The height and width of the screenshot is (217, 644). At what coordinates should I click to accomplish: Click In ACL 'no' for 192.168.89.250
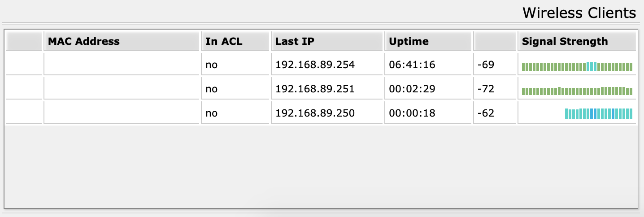[211, 113]
